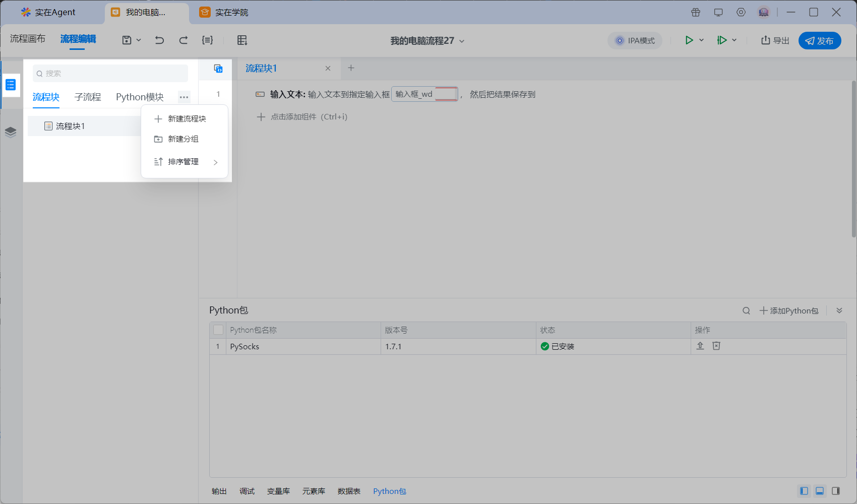The height and width of the screenshot is (504, 857).
Task: Delete PySocks with the trash icon
Action: click(716, 346)
